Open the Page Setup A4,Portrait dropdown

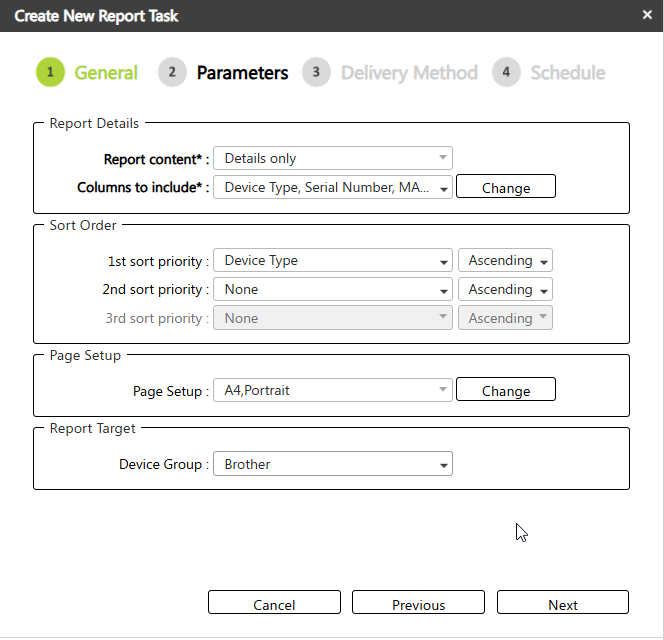[332, 391]
